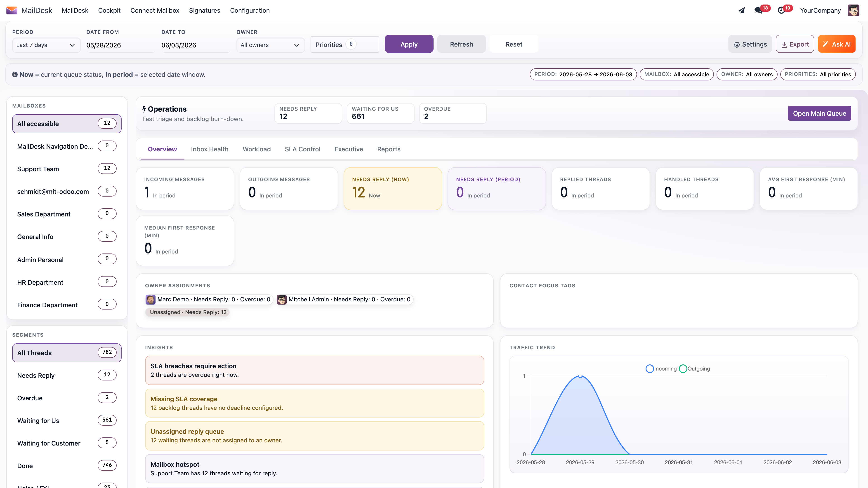The image size is (868, 488).
Task: Open the Priorities selector
Action: [345, 45]
